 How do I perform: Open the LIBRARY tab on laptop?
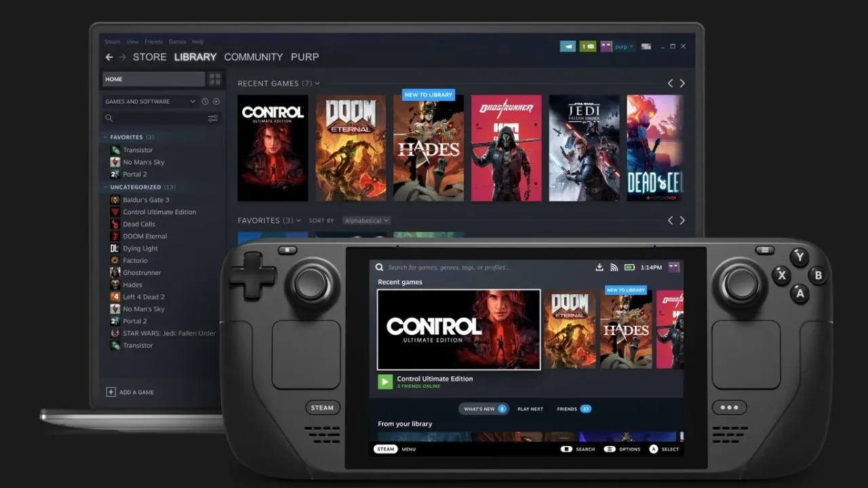(195, 57)
